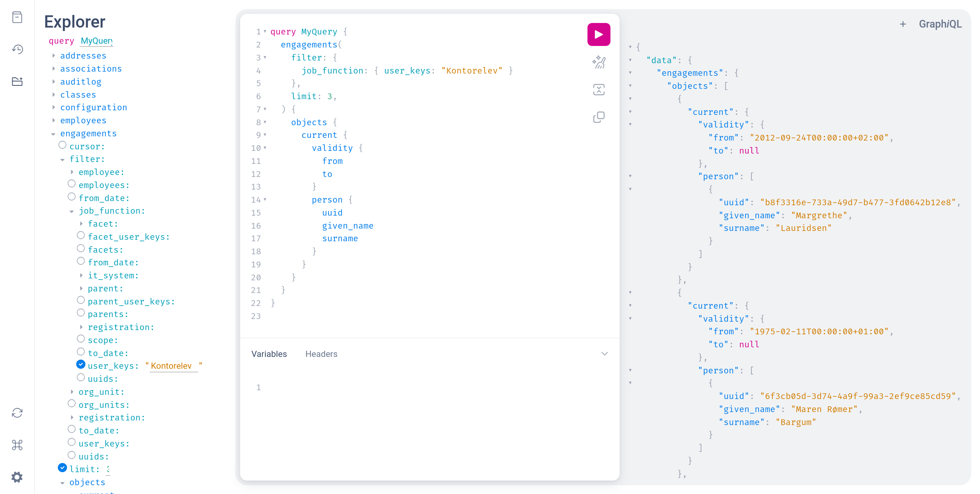Prettify the query with the magic wand icon
Screen dimensions: 980x494
tap(599, 62)
